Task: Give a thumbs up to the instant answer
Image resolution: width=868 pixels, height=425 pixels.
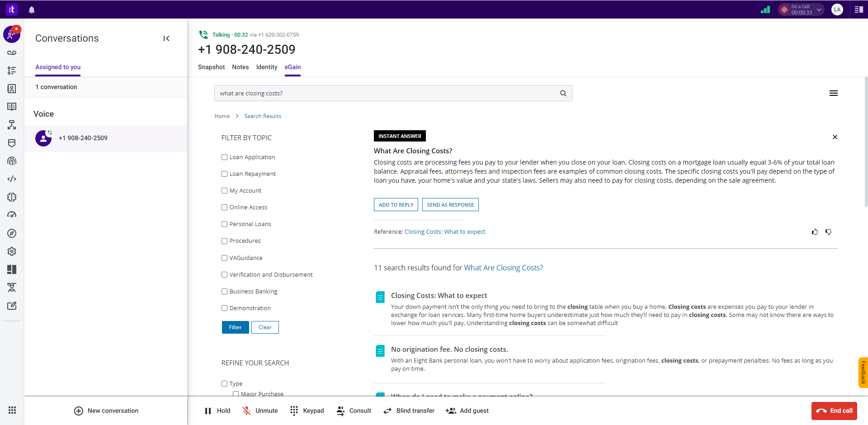Action: pos(815,231)
